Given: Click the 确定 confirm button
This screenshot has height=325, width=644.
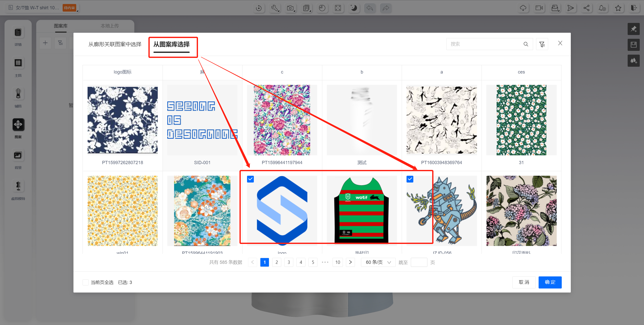Looking at the screenshot, I should [x=550, y=282].
